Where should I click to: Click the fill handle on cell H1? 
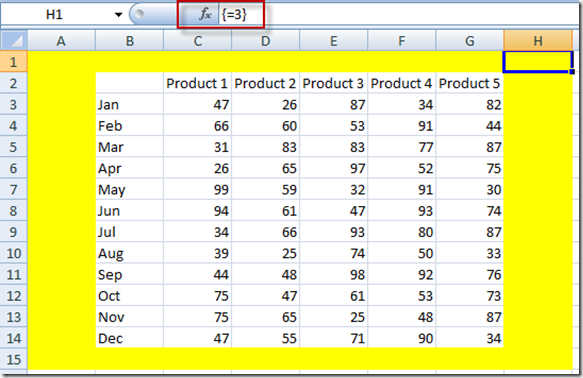[x=572, y=71]
